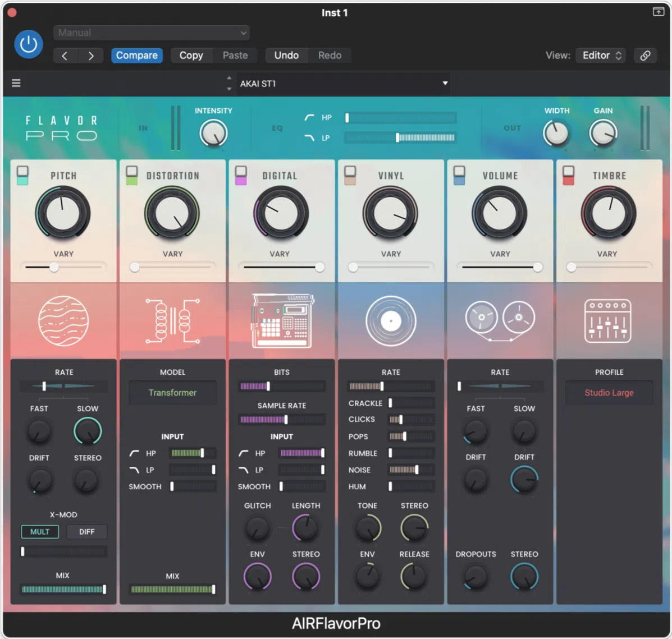Open the Manual settings dropdown

point(152,33)
